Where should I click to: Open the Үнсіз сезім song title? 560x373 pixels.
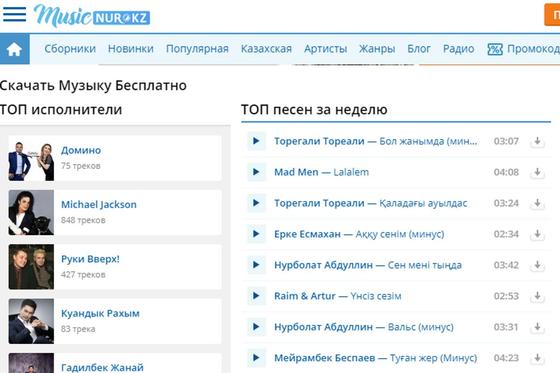pyautogui.click(x=376, y=296)
